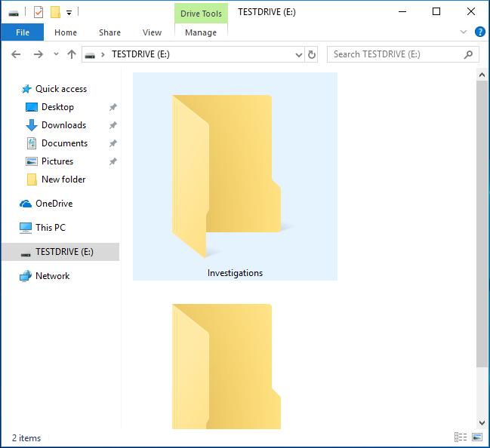490x448 pixels.
Task: Open the File menu
Action: 23,32
